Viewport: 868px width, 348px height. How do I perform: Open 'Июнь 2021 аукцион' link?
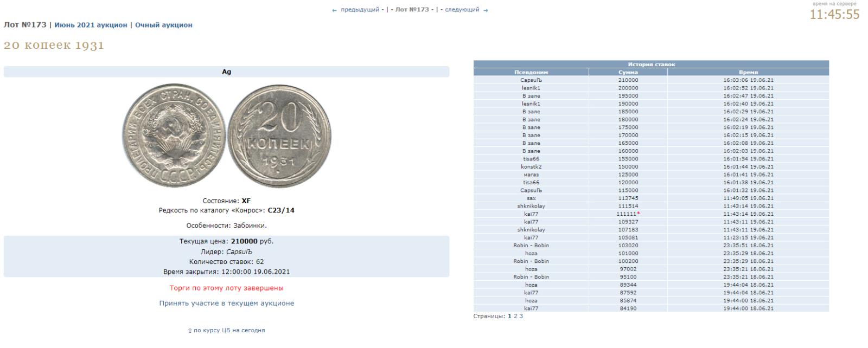point(91,25)
